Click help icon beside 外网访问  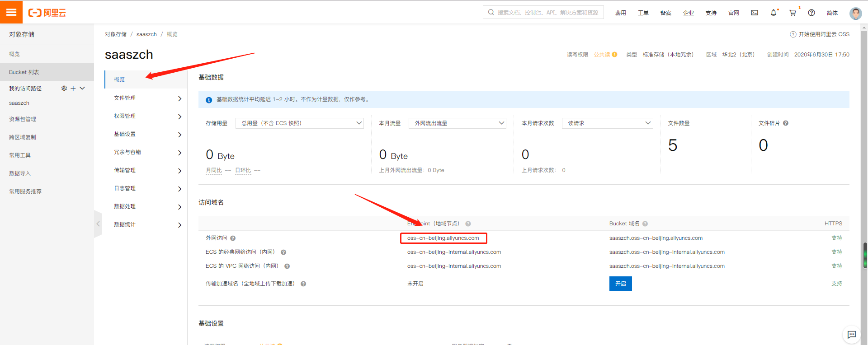pos(233,238)
